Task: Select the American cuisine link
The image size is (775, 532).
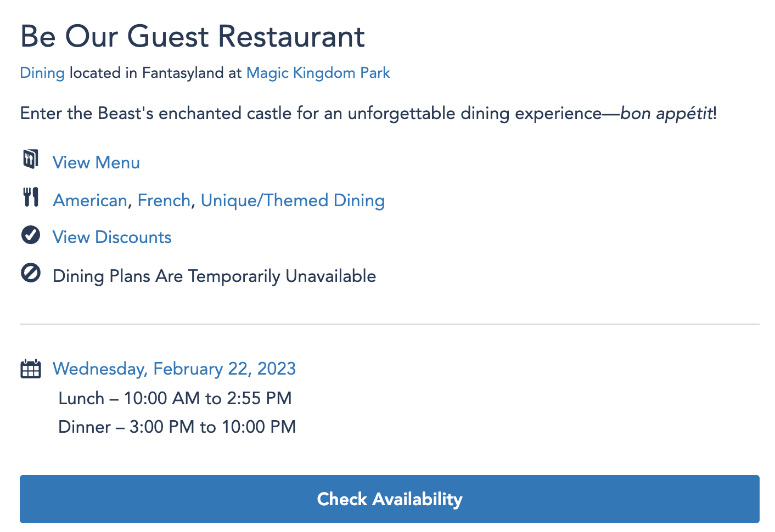Action: (90, 200)
